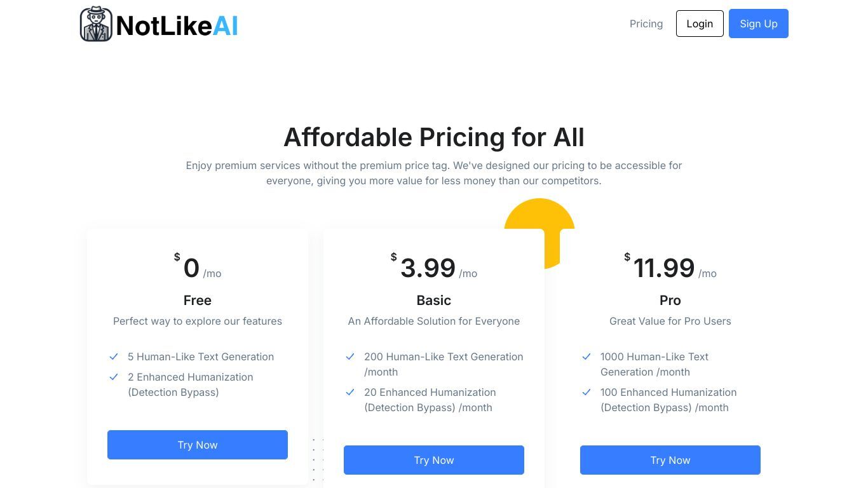Click checkmark beside 100 Enhanced Humanization
The width and height of the screenshot is (868, 488).
pos(587,392)
